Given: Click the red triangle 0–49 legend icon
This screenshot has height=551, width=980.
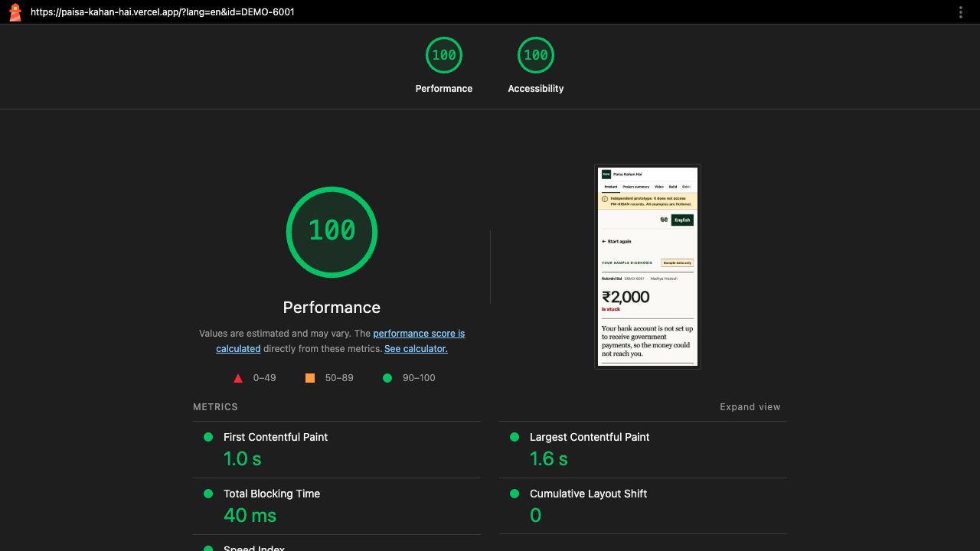Looking at the screenshot, I should coord(238,378).
